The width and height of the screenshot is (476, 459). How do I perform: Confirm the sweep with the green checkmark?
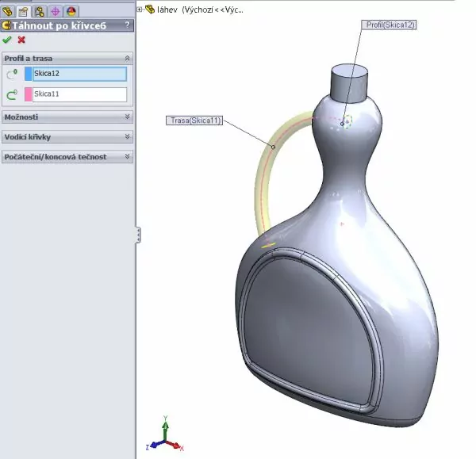tap(7, 40)
